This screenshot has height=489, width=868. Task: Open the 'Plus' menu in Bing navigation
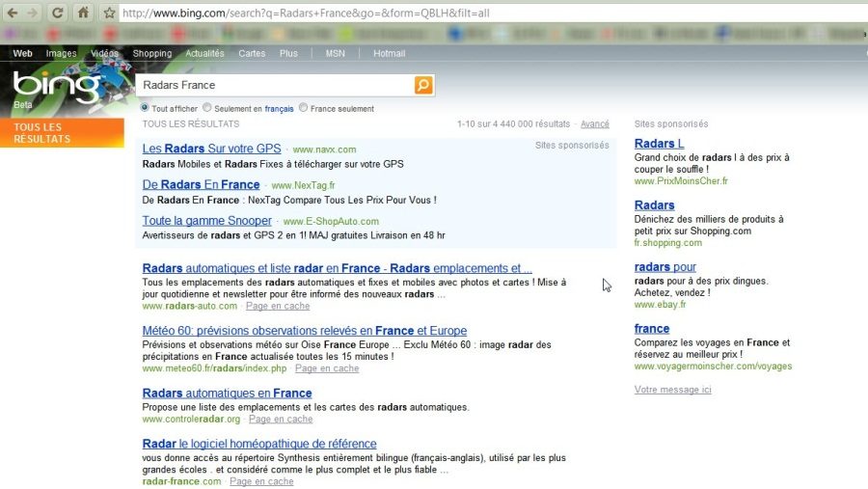(x=288, y=54)
